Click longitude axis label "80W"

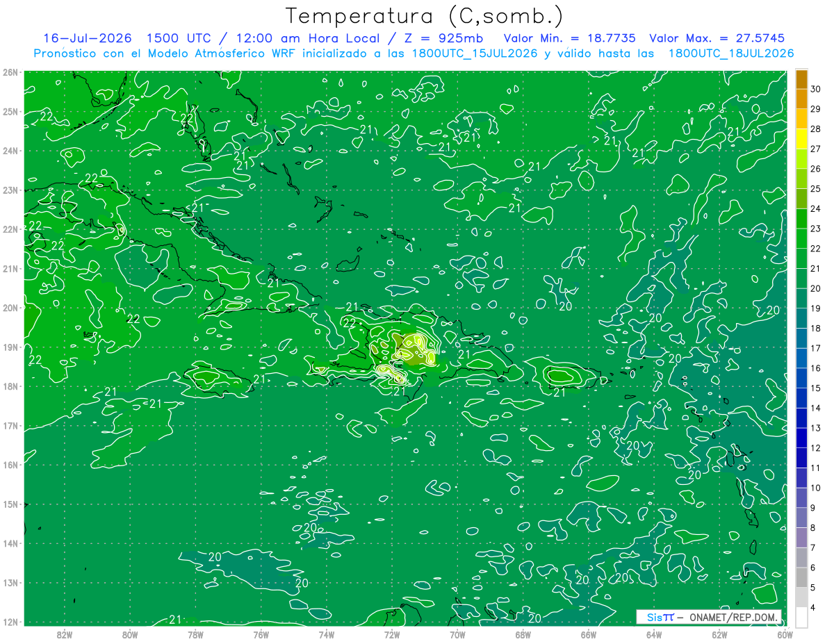click(x=130, y=634)
